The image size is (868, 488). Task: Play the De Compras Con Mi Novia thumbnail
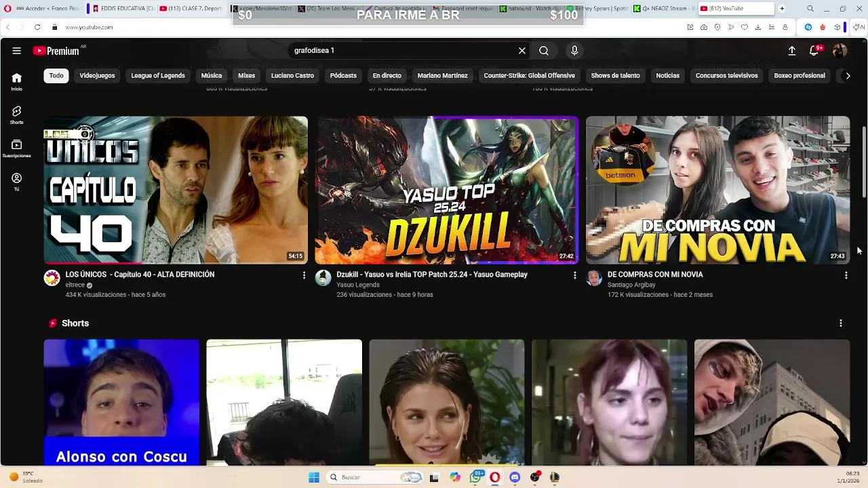[717, 190]
